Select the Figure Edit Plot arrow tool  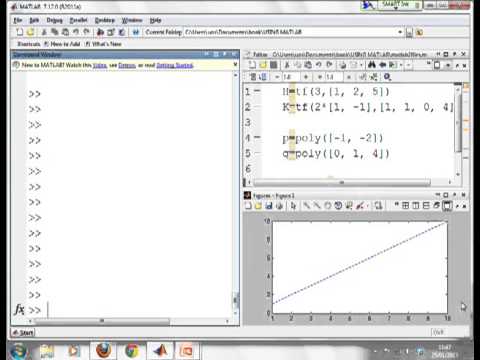pos(293,206)
